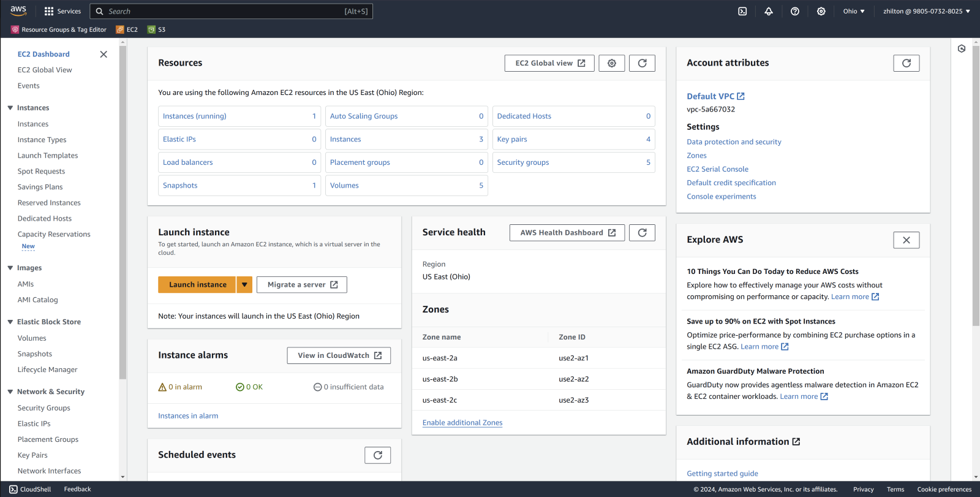Open CloudShell icon in top navigation bar
The height and width of the screenshot is (497, 980).
click(742, 11)
